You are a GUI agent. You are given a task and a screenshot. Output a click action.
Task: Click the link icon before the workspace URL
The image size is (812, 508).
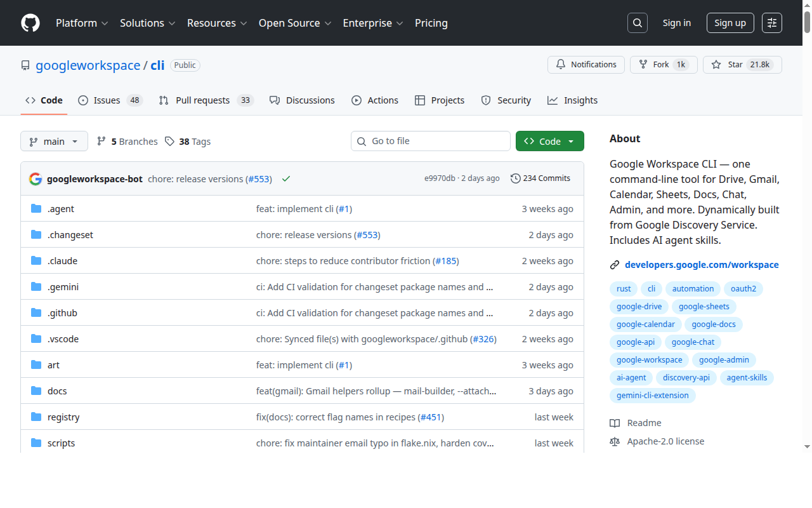(614, 264)
